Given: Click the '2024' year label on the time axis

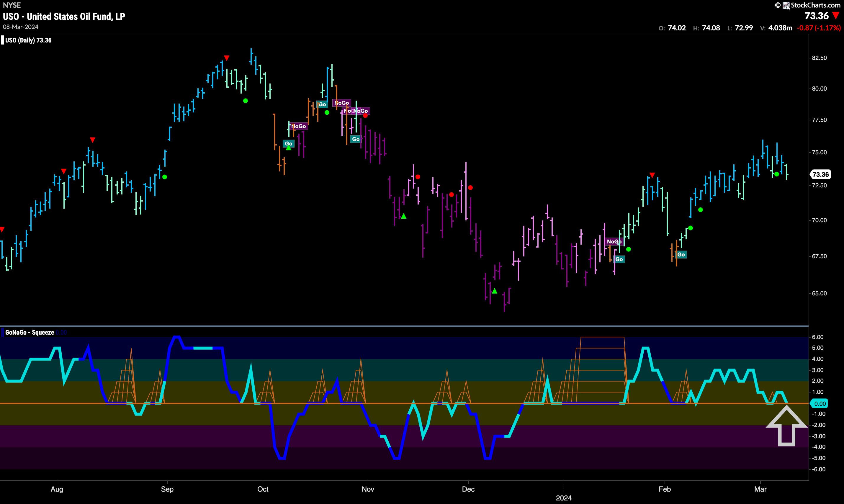Looking at the screenshot, I should (x=564, y=498).
